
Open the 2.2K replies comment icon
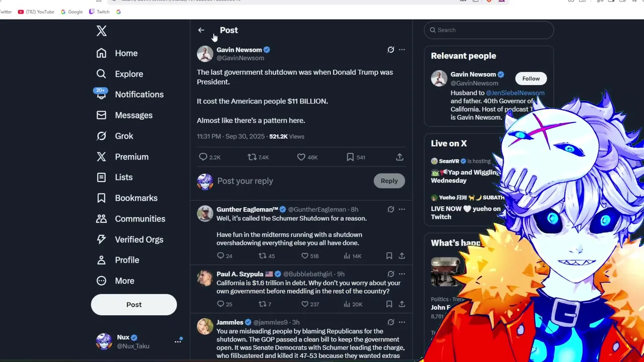click(x=203, y=157)
